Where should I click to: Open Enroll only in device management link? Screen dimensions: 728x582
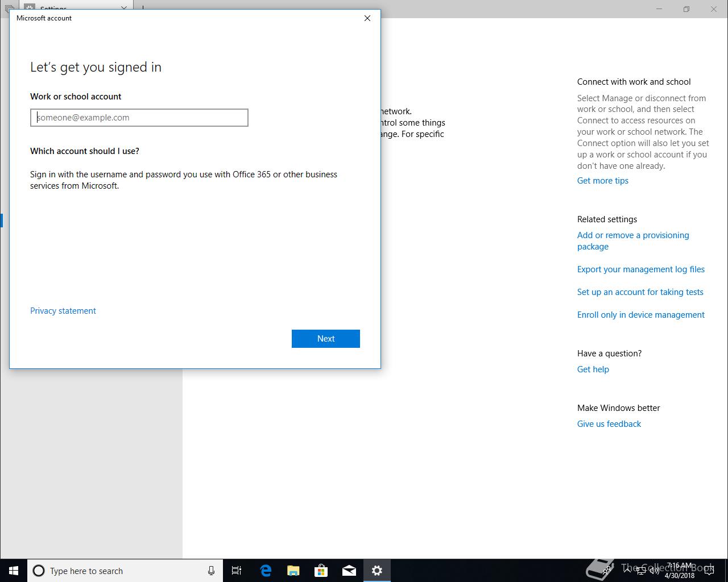tap(641, 315)
